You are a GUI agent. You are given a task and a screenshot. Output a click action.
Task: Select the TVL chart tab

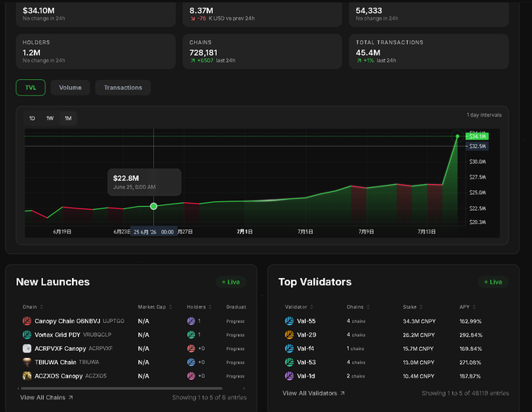(x=31, y=88)
